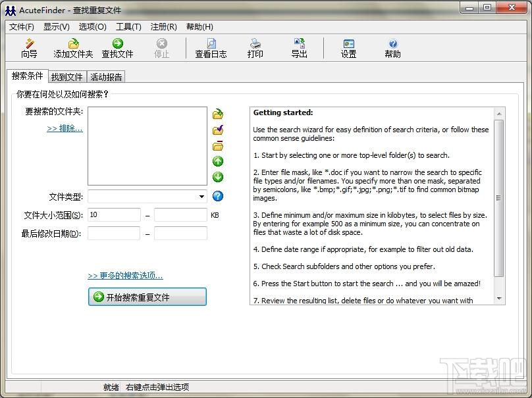Click the scroll-down arrow in the Getting started panel

tap(499, 299)
